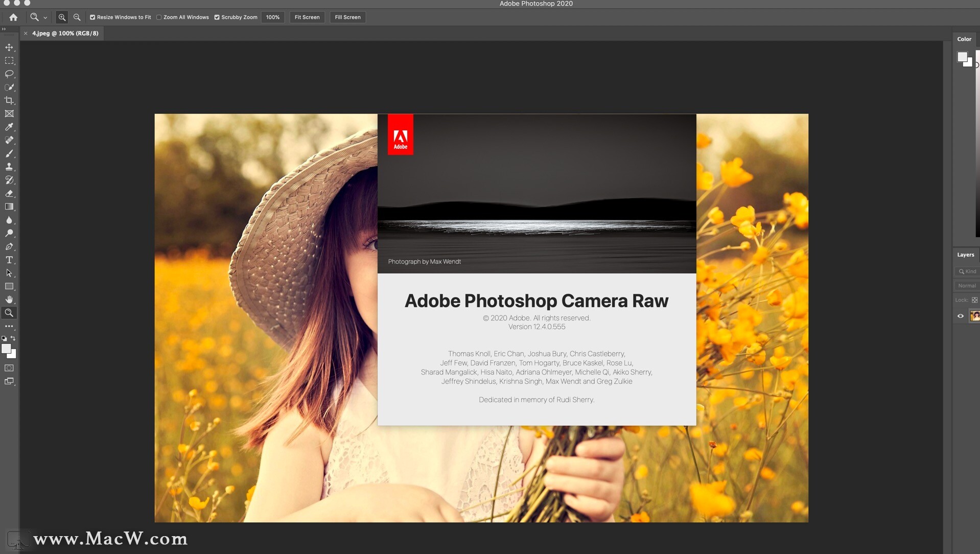Lock transparent pixels in Layers panel
This screenshot has width=980, height=554.
point(974,300)
